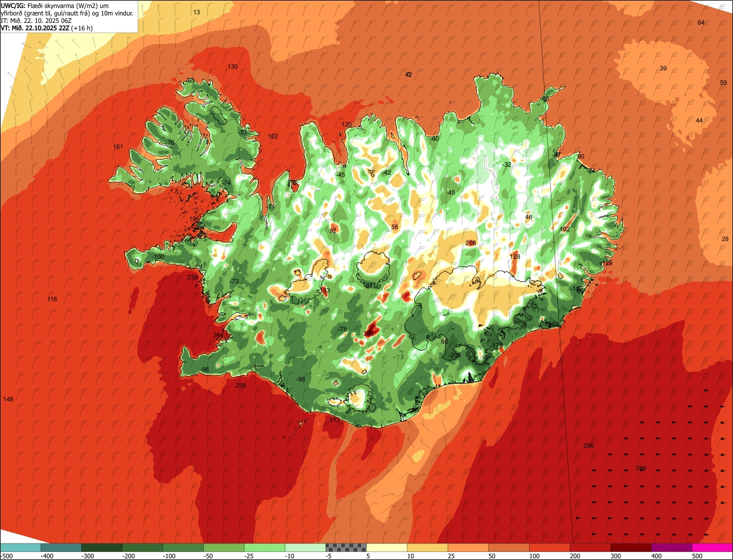
Task: Select the value 39 in the light orange patch
Action: point(663,68)
